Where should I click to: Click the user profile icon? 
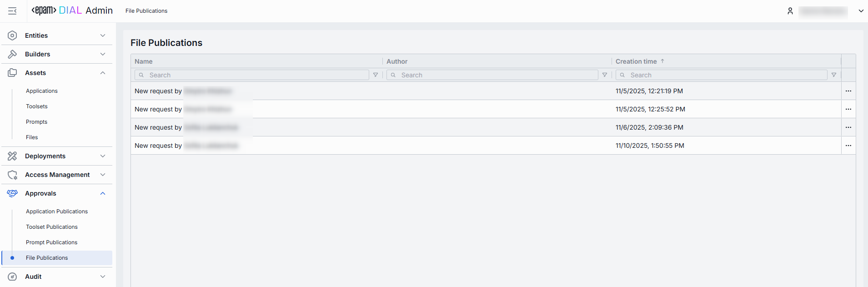tap(790, 11)
